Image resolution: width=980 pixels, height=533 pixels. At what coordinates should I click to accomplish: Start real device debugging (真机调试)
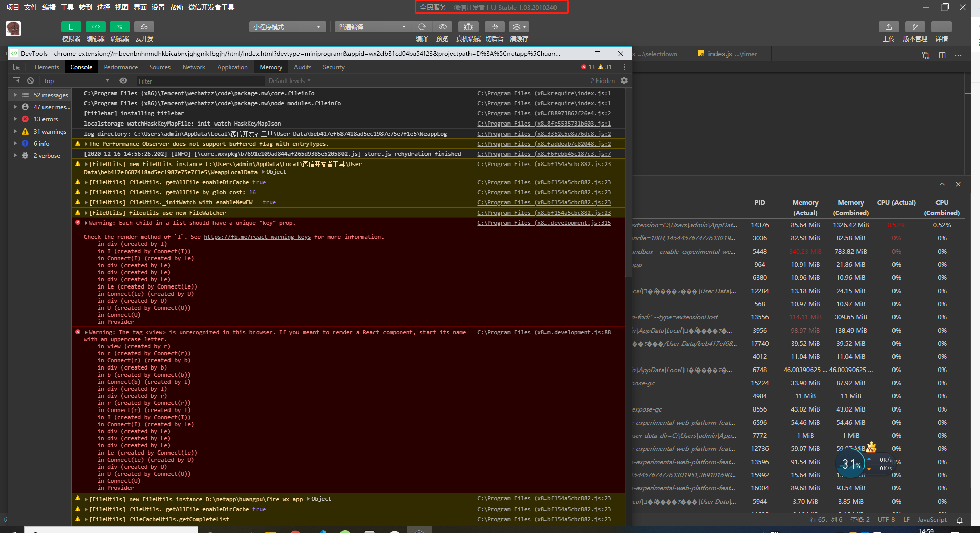468,27
